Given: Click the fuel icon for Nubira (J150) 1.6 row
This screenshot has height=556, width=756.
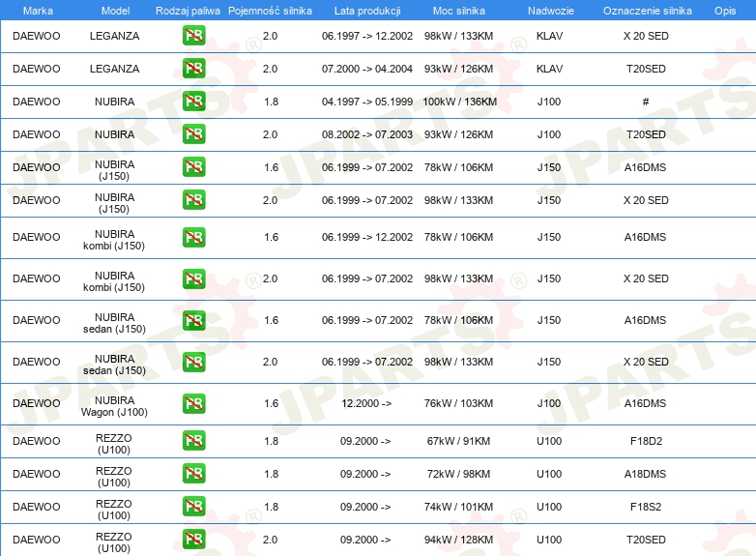Looking at the screenshot, I should [x=193, y=167].
